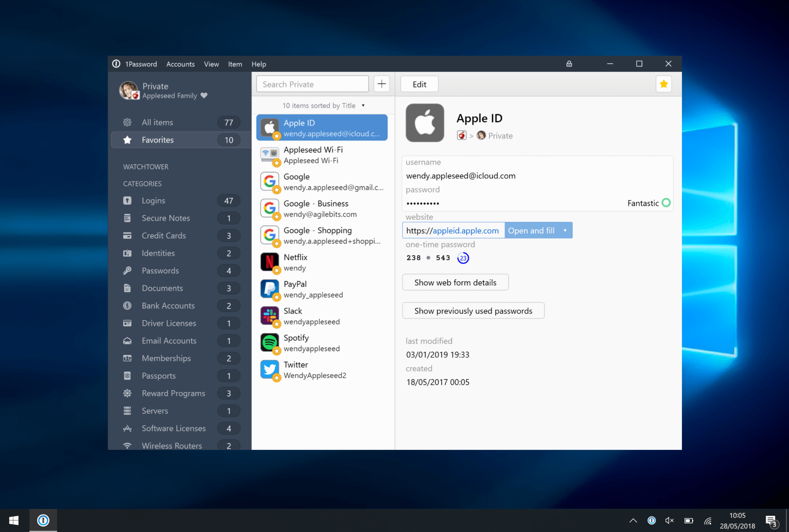789x532 pixels.
Task: Click 1Password taskbar app icon
Action: pyautogui.click(x=43, y=520)
